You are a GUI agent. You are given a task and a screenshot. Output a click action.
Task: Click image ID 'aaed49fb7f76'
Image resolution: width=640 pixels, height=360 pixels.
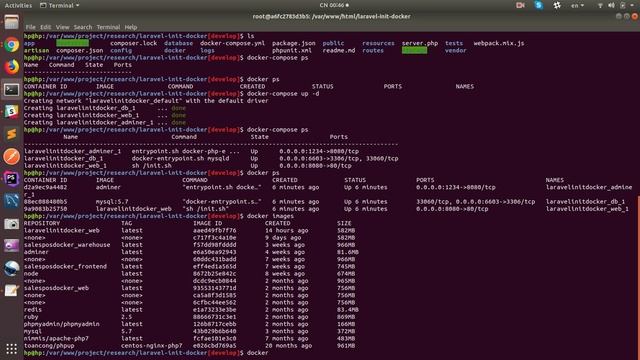click(215, 231)
